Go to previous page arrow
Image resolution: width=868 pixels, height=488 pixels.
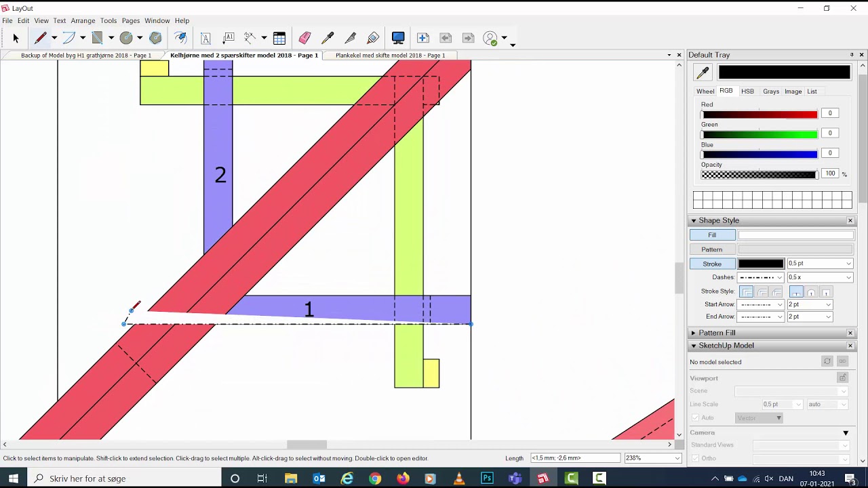point(446,39)
